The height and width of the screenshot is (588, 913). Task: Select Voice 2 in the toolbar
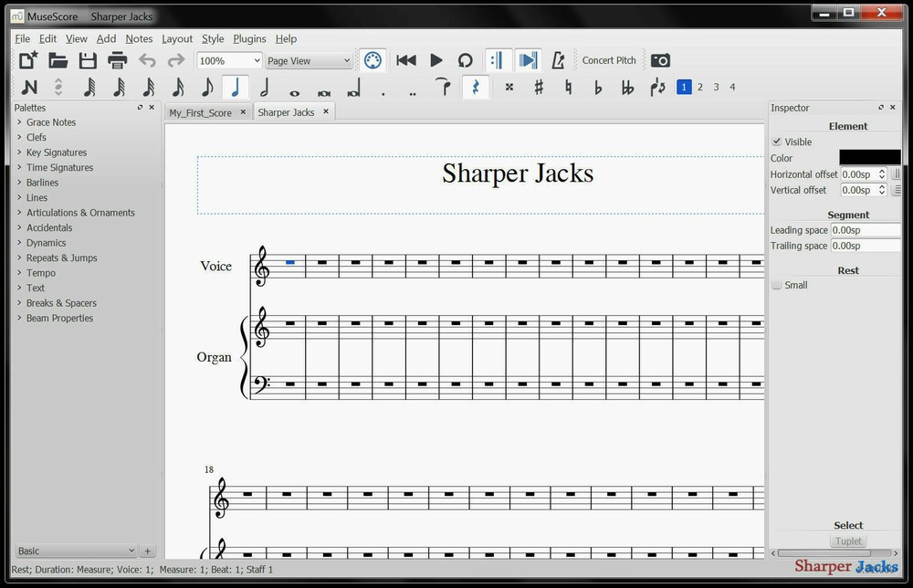pos(699,87)
